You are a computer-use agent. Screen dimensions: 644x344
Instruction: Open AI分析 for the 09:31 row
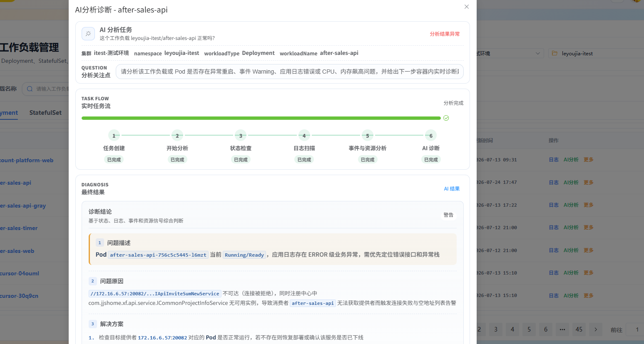point(571,160)
